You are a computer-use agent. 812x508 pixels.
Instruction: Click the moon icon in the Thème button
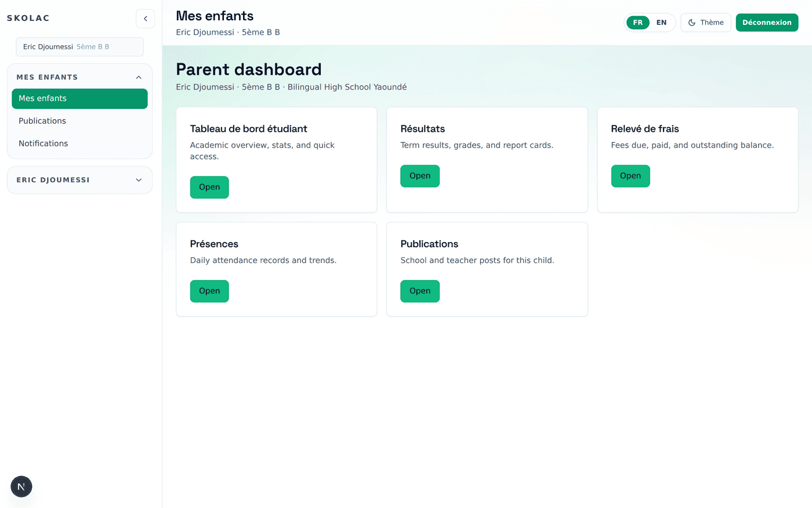point(692,23)
